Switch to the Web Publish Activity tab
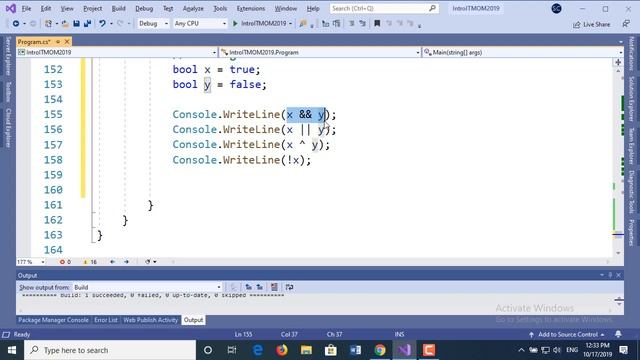640x360 pixels. click(151, 320)
